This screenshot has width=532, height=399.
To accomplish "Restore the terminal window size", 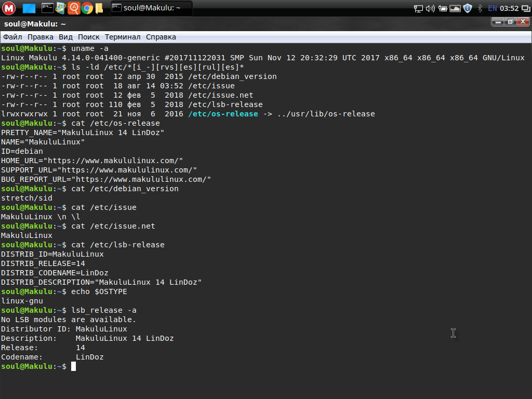I will [x=510, y=22].
